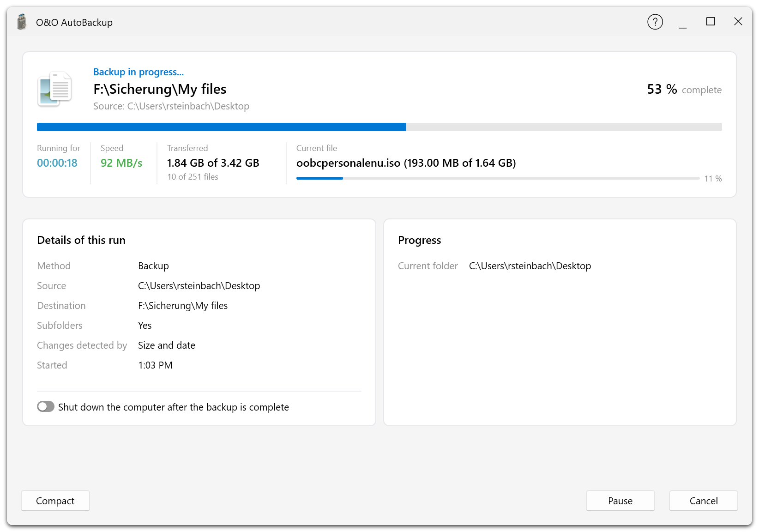Click the backup document files icon
The image size is (759, 532).
[x=54, y=89]
